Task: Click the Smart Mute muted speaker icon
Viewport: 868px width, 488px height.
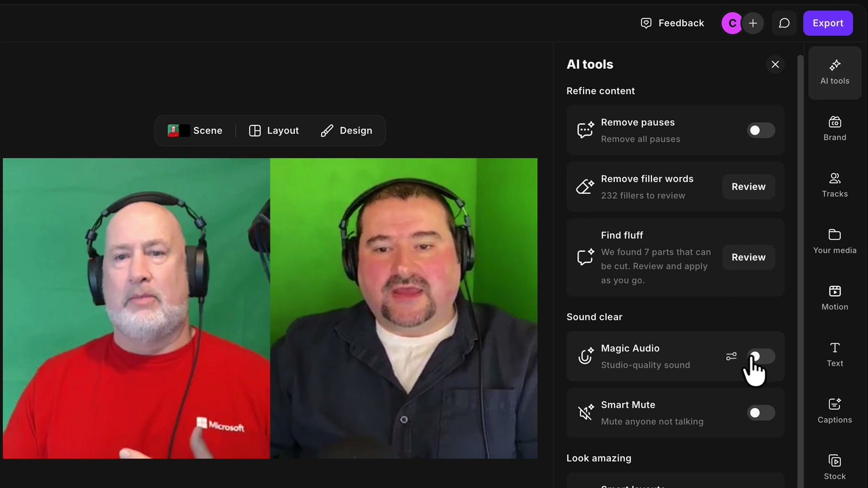Action: [x=585, y=412]
